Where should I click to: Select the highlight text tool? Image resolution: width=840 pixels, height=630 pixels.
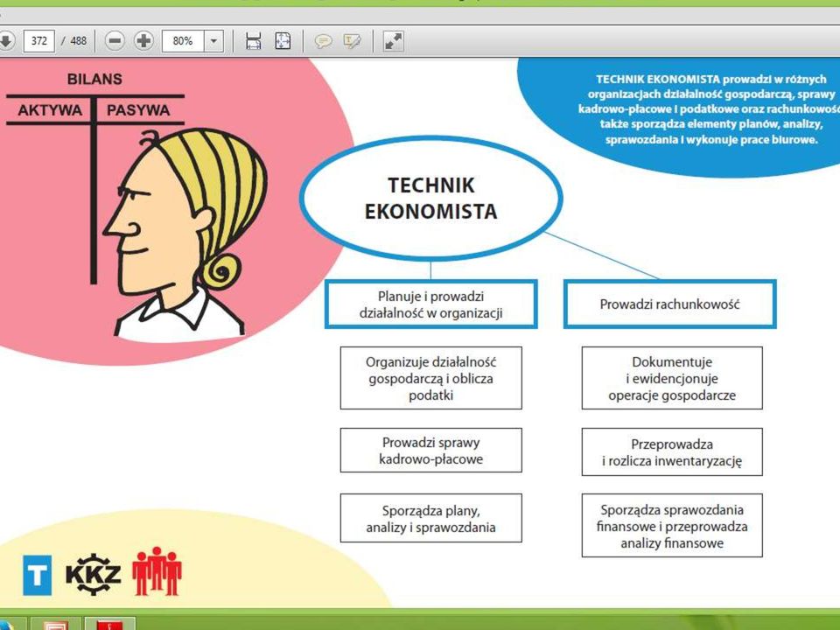(x=352, y=41)
